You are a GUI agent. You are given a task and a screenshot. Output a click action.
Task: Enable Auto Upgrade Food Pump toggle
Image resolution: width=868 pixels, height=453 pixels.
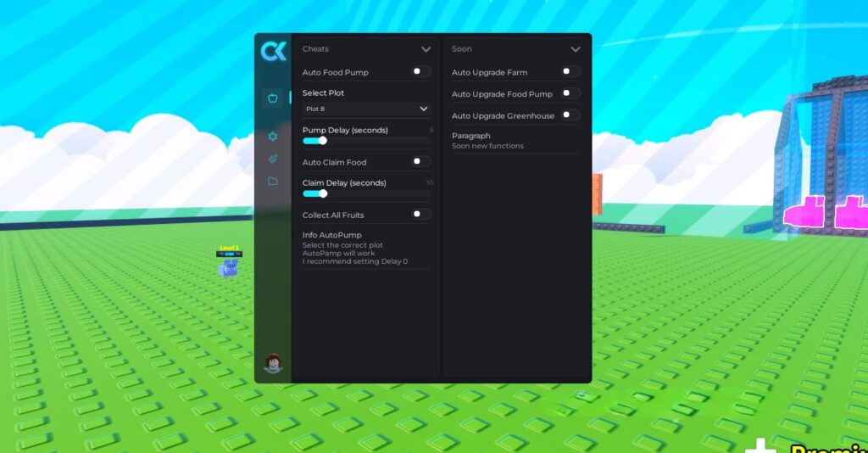570,93
